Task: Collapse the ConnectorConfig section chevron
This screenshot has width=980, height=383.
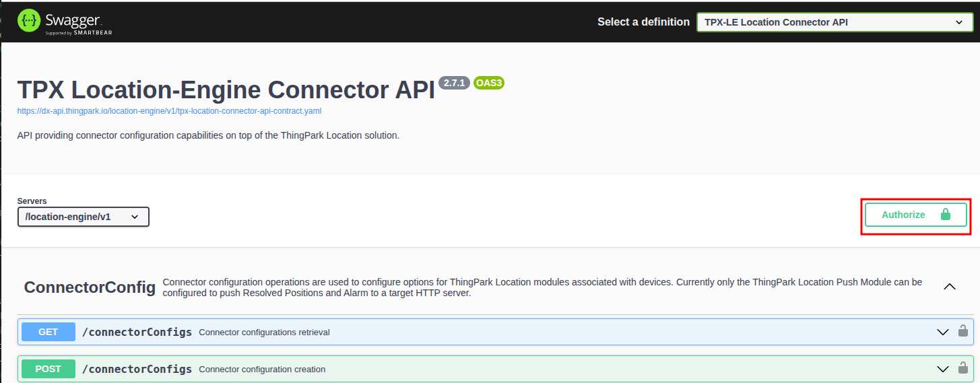Action: (950, 287)
